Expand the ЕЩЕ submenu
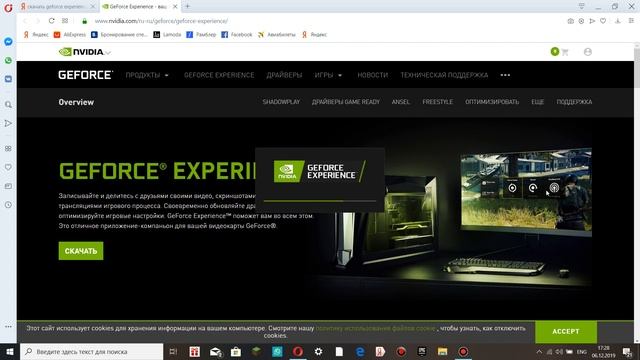Viewport: 640px width, 360px height. (538, 102)
